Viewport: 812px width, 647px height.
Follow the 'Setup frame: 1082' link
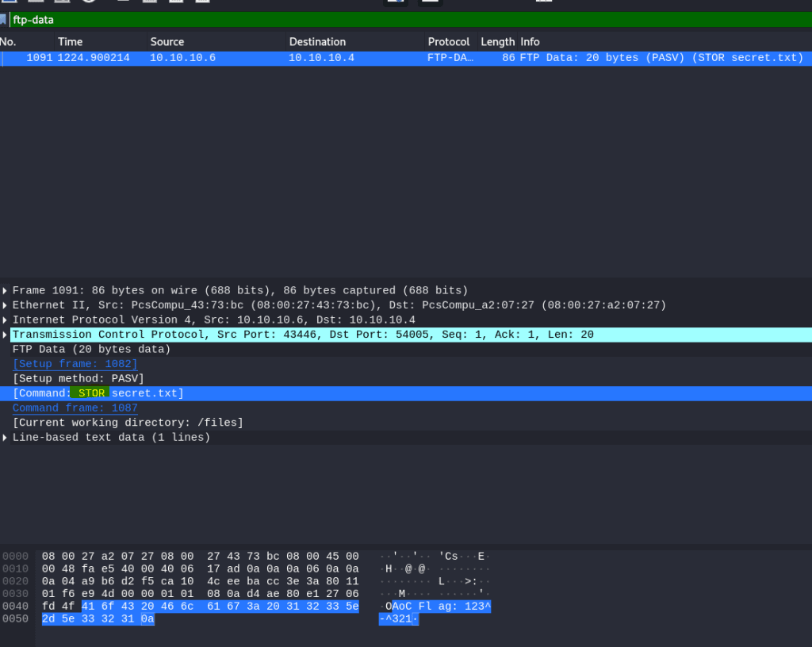pyautogui.click(x=75, y=364)
